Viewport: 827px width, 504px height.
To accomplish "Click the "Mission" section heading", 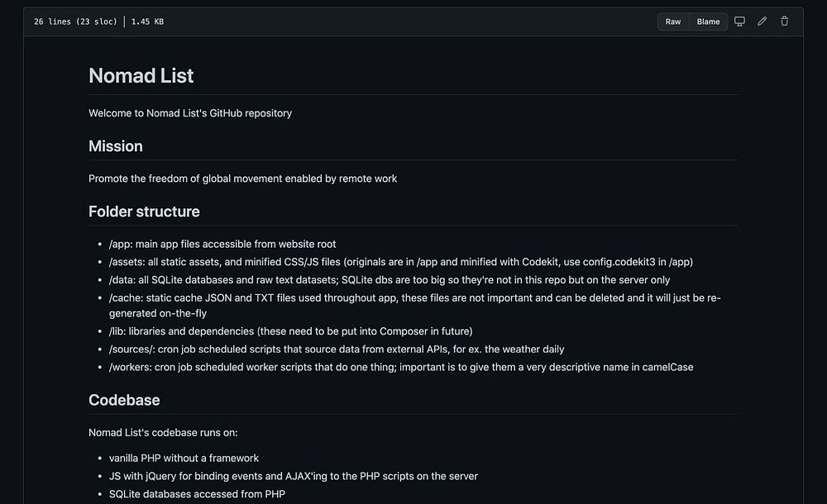I will click(116, 146).
